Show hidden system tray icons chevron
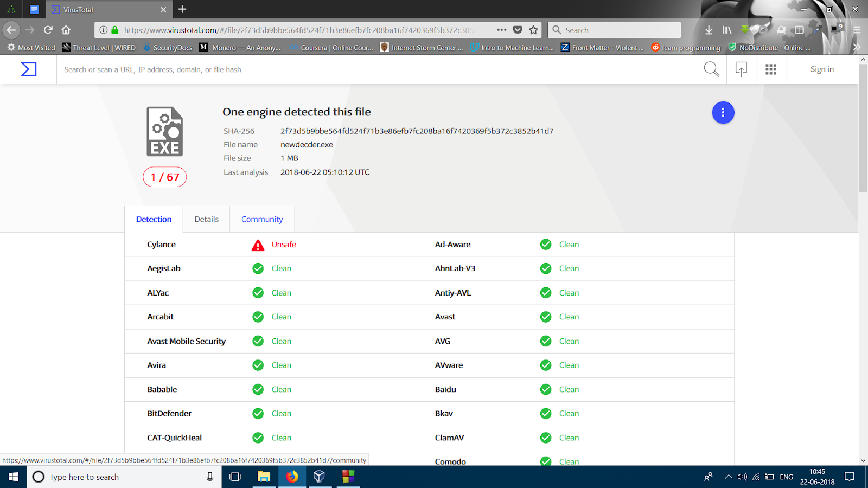868x488 pixels. tap(728, 477)
